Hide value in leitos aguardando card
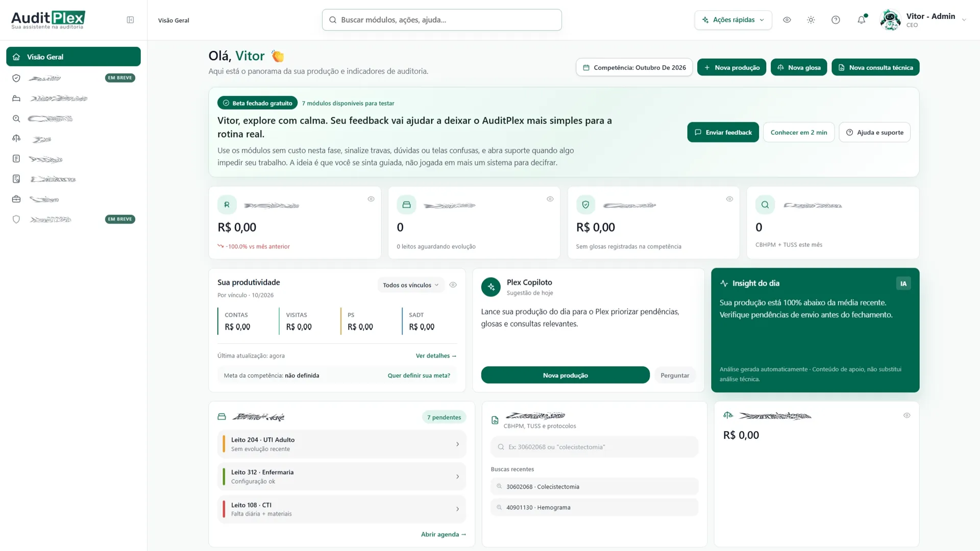 point(550,199)
